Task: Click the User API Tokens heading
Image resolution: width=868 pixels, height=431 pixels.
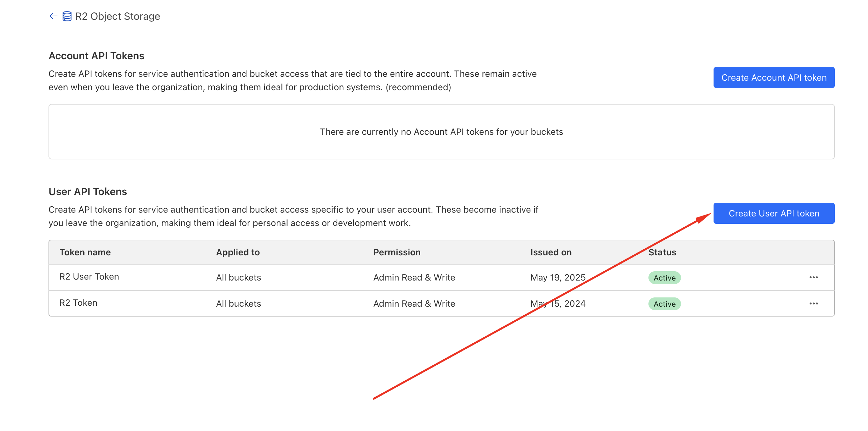Action: pyautogui.click(x=88, y=191)
